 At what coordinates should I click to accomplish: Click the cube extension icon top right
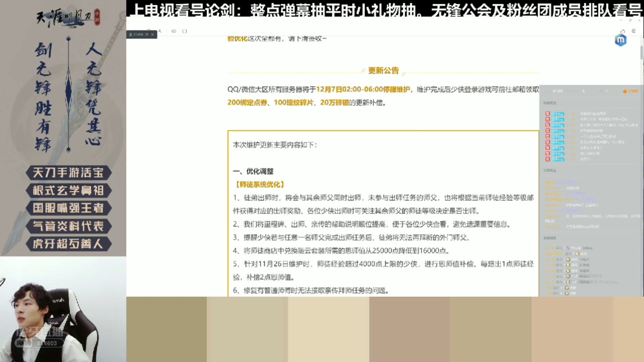pos(634,31)
